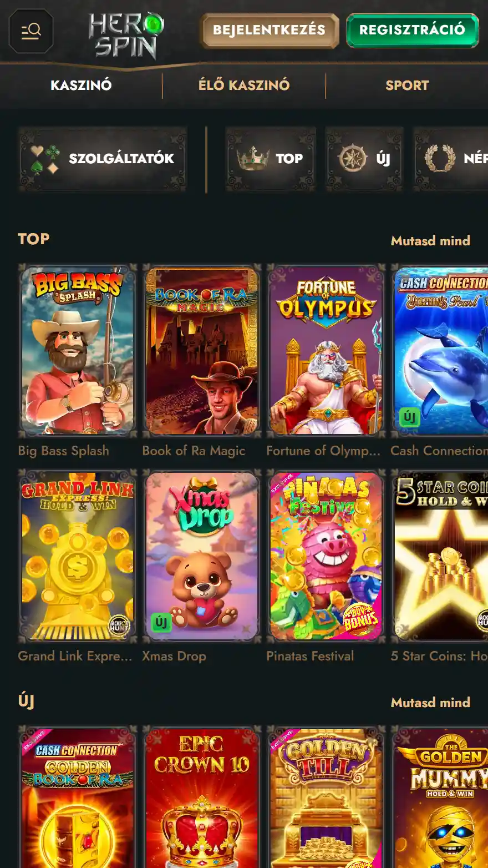Open the Epic Crown 10 game
Screen dimensions: 488x868
click(202, 796)
